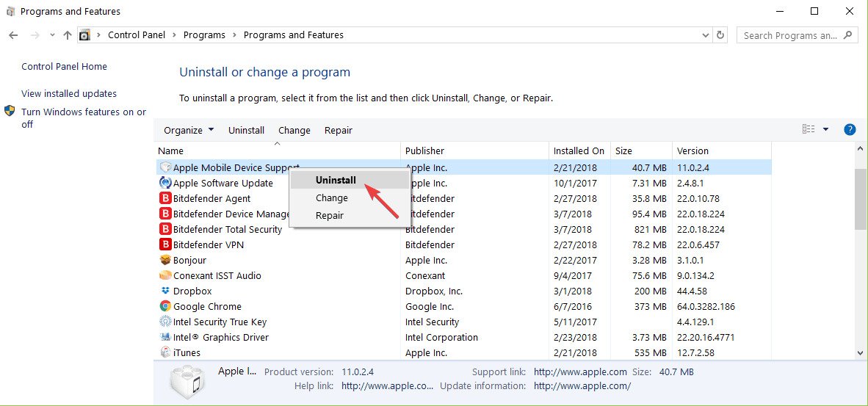Refresh the address bar location
868x406 pixels.
point(720,35)
